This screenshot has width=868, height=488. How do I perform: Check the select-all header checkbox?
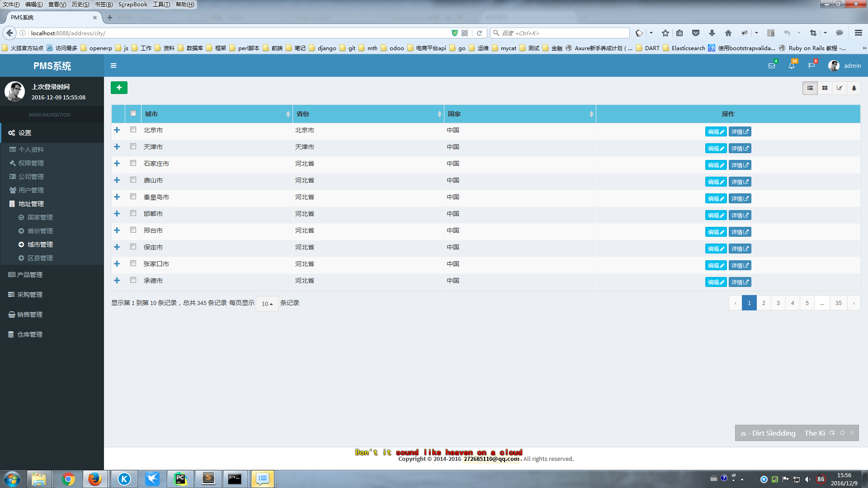point(133,113)
